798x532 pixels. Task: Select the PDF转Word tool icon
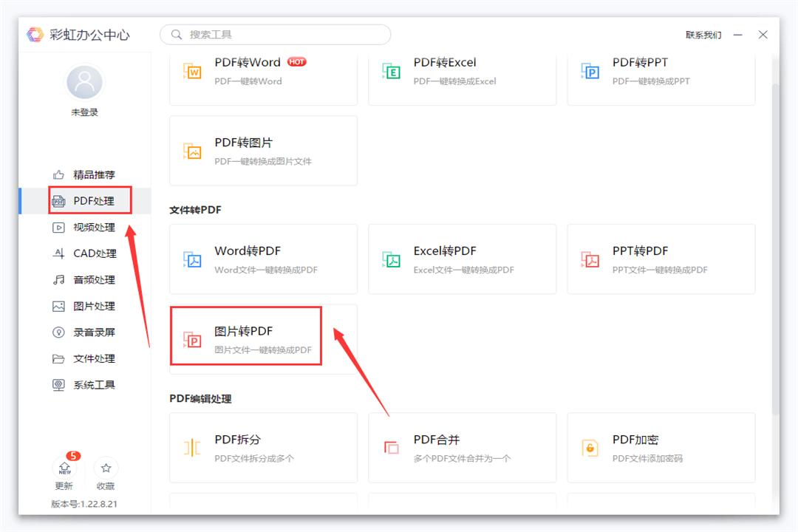click(194, 70)
